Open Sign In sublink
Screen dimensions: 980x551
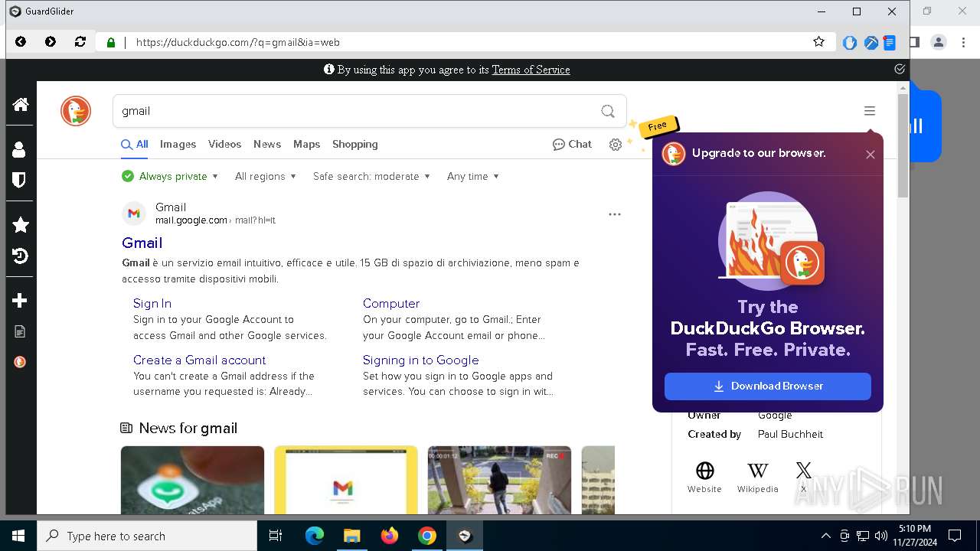click(152, 303)
